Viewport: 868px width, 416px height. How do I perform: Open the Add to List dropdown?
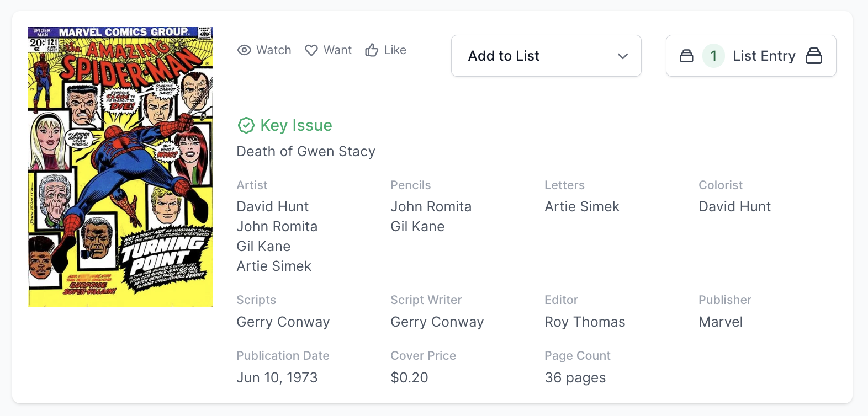point(546,56)
